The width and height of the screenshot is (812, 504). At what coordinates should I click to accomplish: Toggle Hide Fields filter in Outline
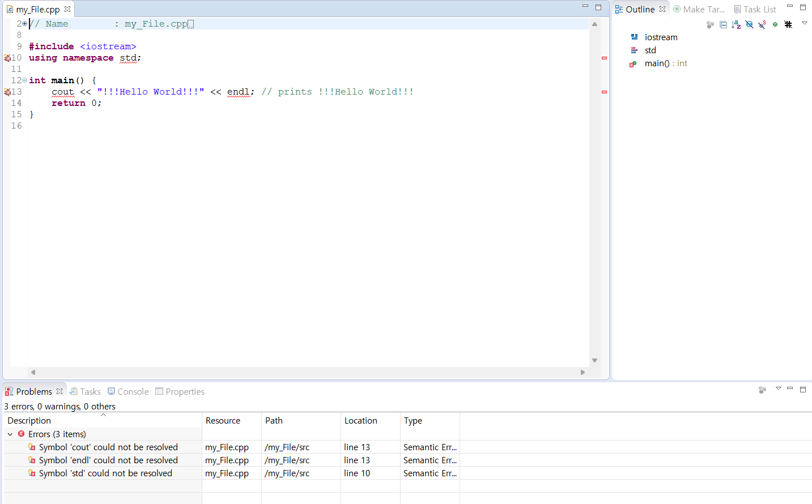[x=749, y=24]
